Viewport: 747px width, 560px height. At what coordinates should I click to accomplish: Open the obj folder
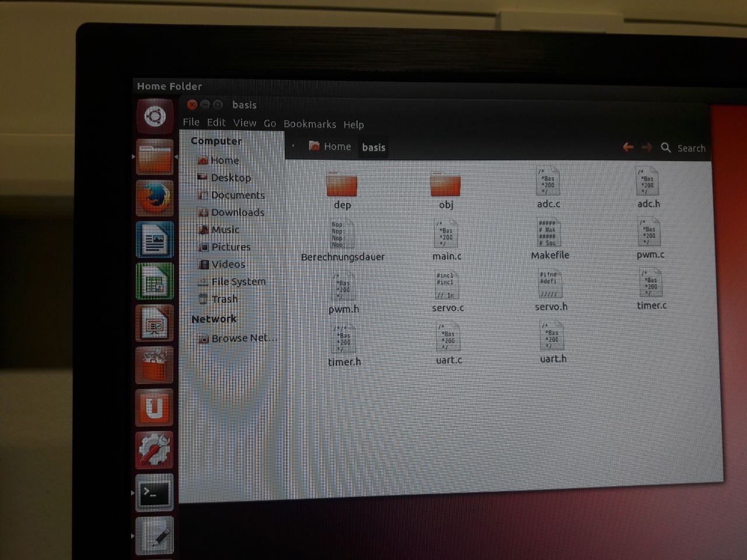445,184
